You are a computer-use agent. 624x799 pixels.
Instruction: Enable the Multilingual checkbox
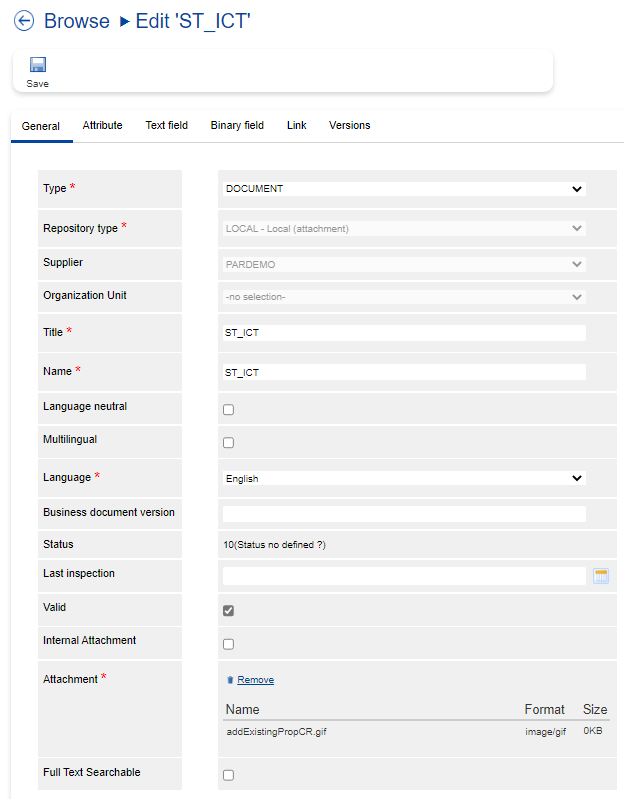click(x=229, y=443)
